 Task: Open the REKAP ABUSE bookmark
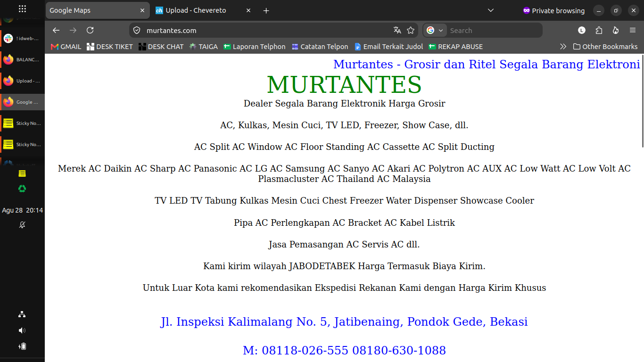pos(456,47)
